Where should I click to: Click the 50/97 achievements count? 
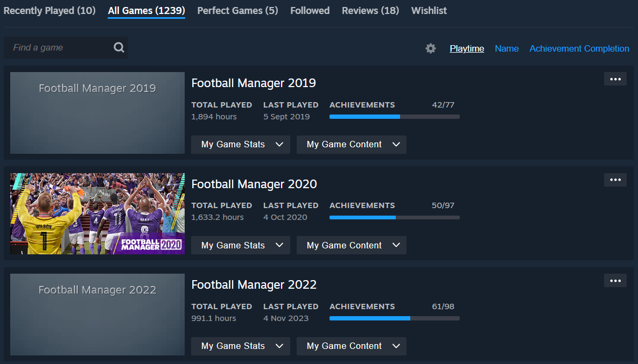(443, 205)
